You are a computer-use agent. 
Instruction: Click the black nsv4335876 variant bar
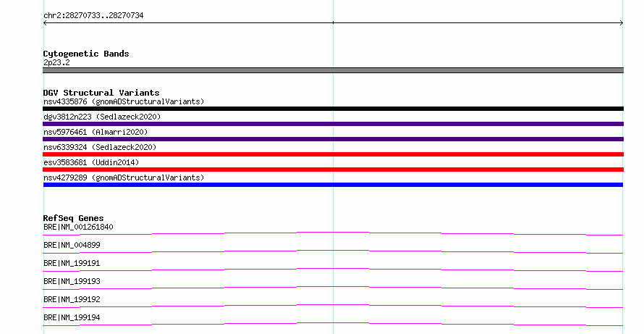(x=333, y=109)
